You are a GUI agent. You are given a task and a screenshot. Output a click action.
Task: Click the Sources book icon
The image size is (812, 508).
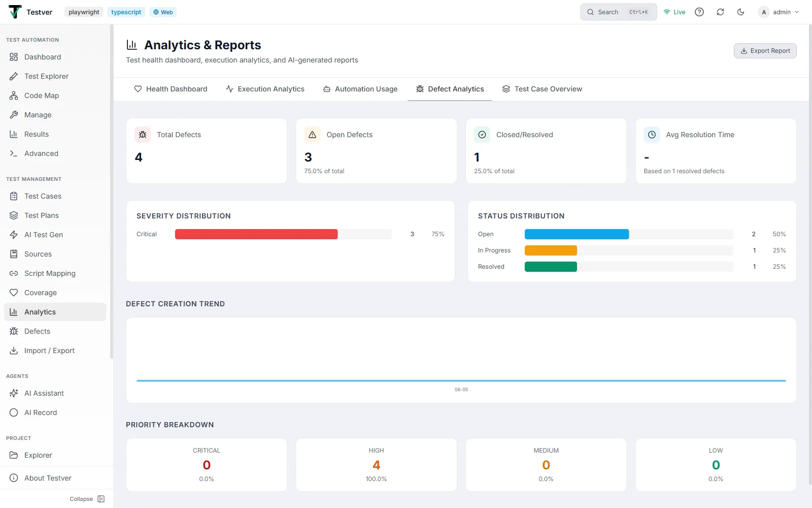14,254
